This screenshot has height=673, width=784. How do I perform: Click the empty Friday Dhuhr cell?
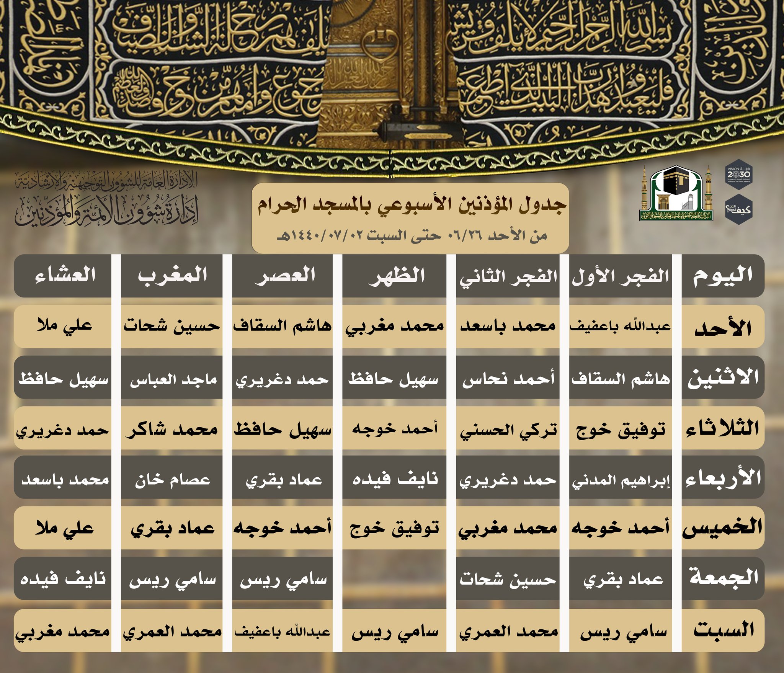click(394, 578)
